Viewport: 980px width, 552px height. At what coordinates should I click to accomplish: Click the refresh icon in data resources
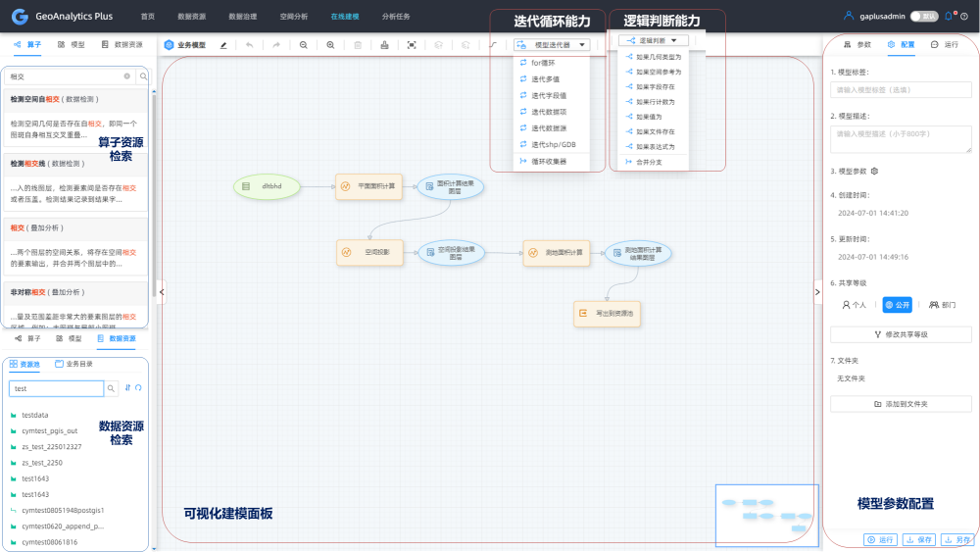[138, 387]
